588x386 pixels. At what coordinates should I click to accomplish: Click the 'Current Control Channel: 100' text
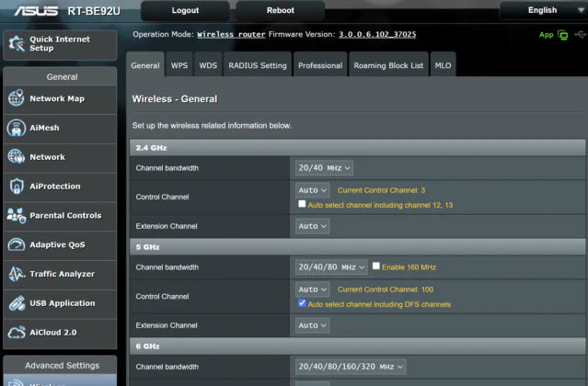point(386,289)
